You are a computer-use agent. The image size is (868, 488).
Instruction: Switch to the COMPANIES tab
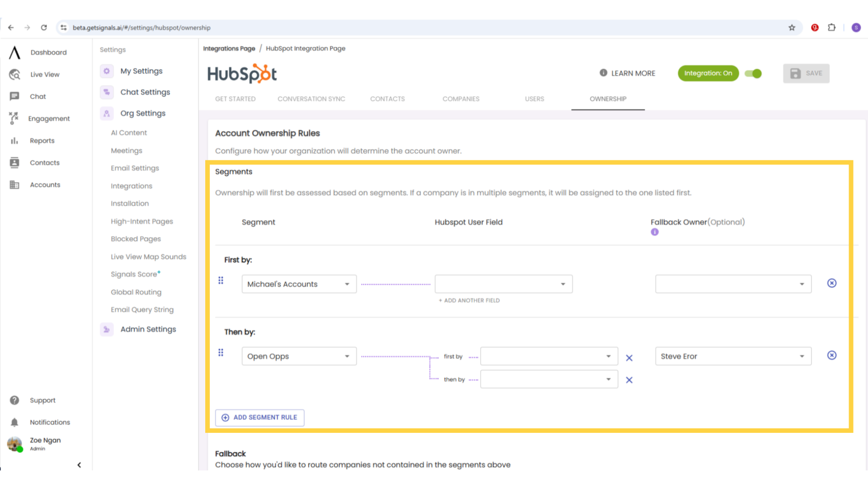coord(461,99)
